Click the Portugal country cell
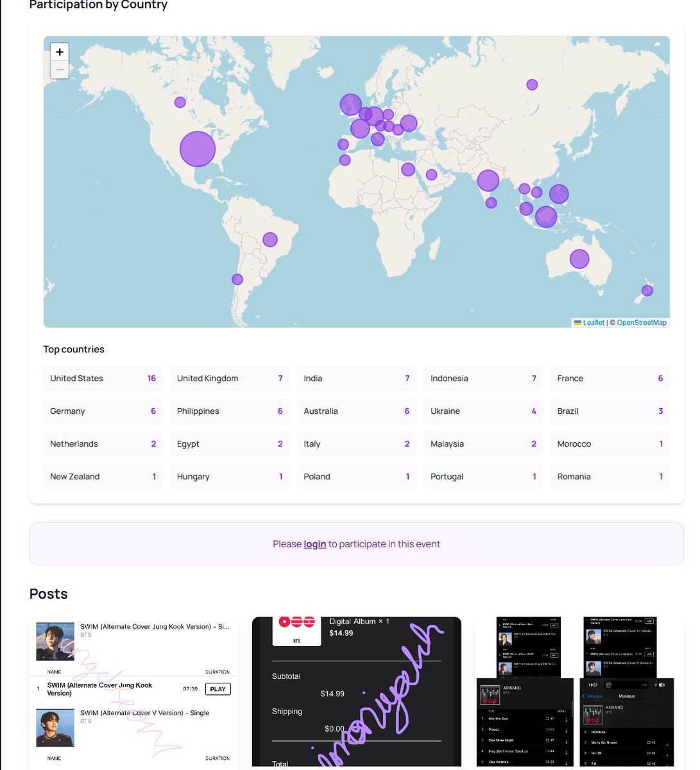The image size is (700, 770). pyautogui.click(x=483, y=477)
